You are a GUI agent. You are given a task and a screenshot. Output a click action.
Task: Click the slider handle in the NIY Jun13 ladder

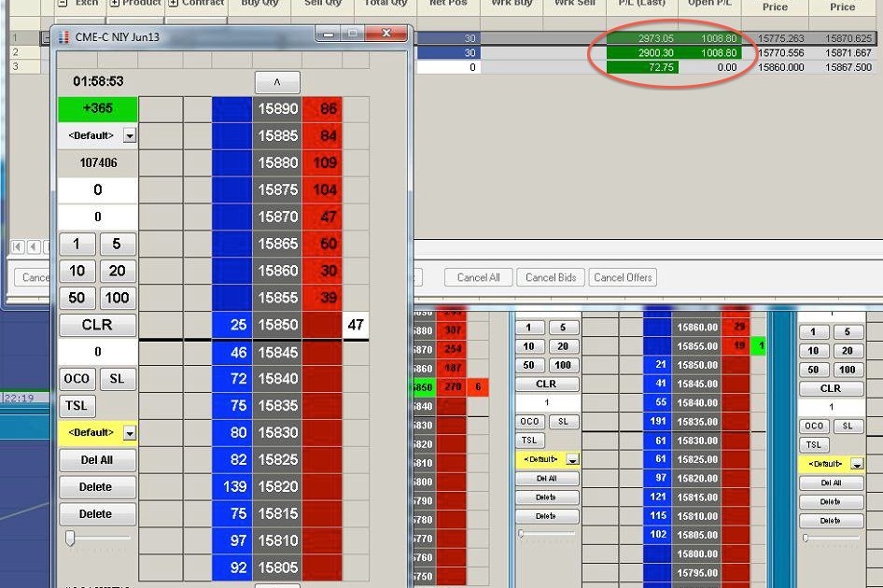coord(70,539)
